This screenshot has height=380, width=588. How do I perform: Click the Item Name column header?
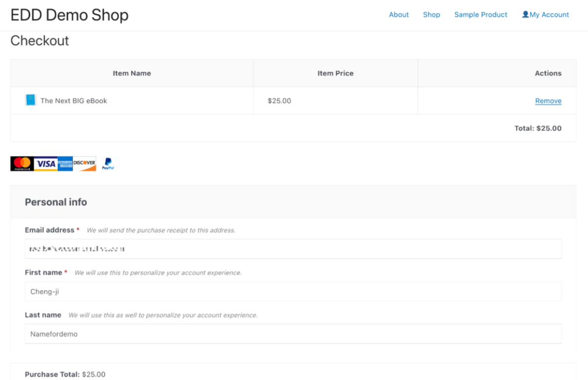132,73
